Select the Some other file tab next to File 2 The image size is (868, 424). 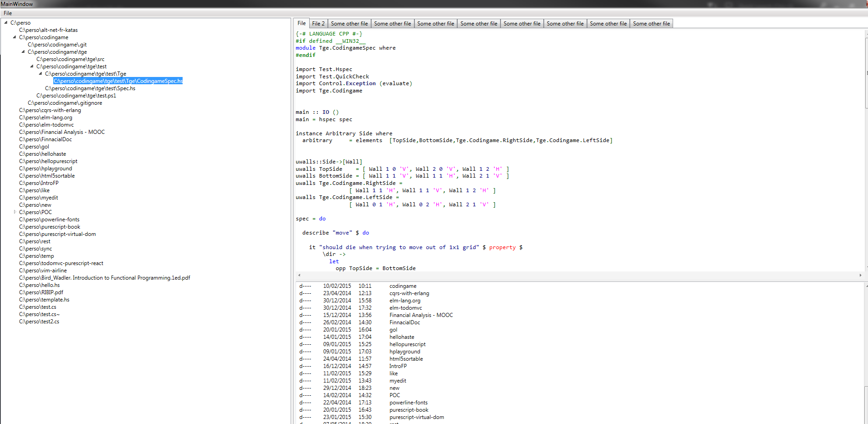point(349,24)
